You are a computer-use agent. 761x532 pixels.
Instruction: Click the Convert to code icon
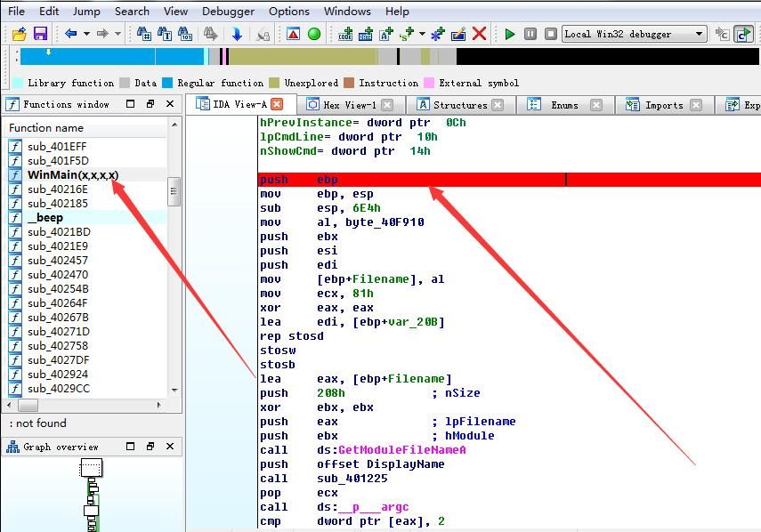click(345, 34)
